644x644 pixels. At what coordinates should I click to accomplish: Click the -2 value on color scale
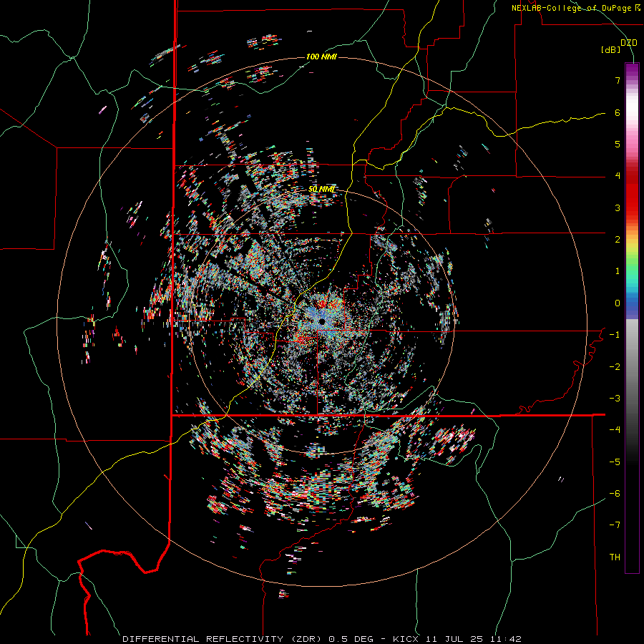coord(615,367)
